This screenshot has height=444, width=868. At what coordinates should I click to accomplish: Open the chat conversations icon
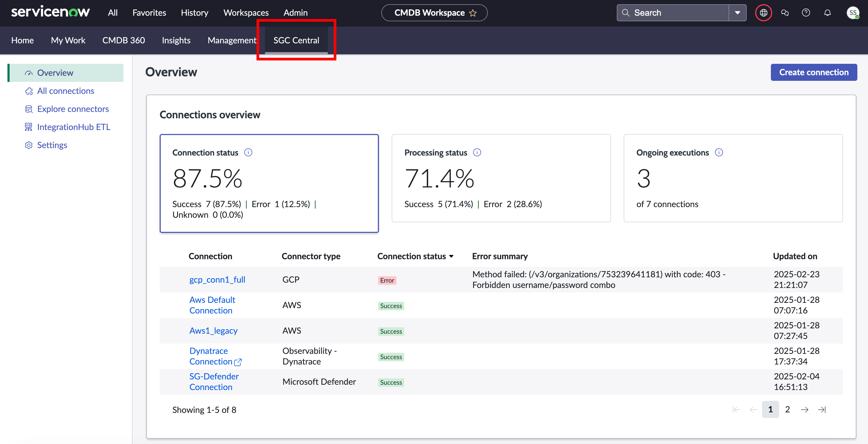click(785, 13)
